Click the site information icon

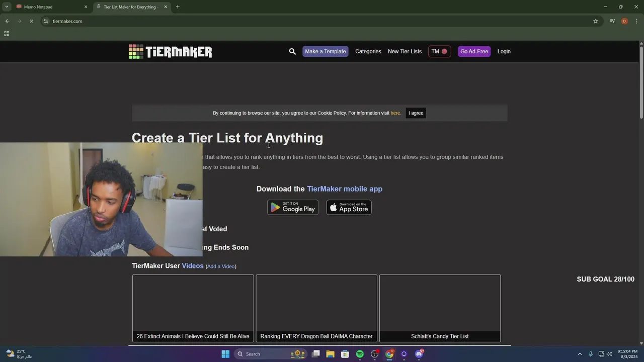[46, 21]
